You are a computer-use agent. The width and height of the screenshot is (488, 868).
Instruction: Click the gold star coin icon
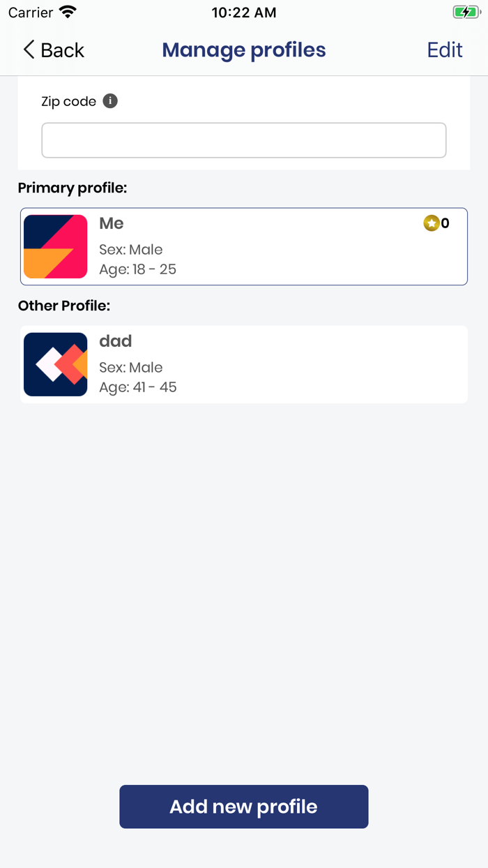431,223
